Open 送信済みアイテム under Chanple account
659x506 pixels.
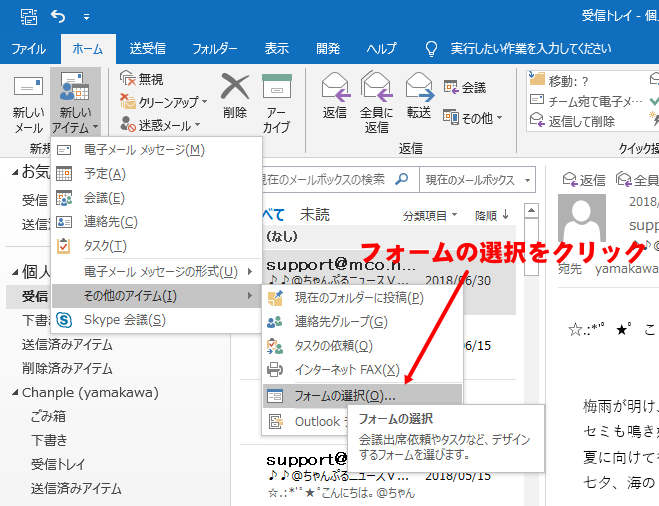[x=76, y=489]
